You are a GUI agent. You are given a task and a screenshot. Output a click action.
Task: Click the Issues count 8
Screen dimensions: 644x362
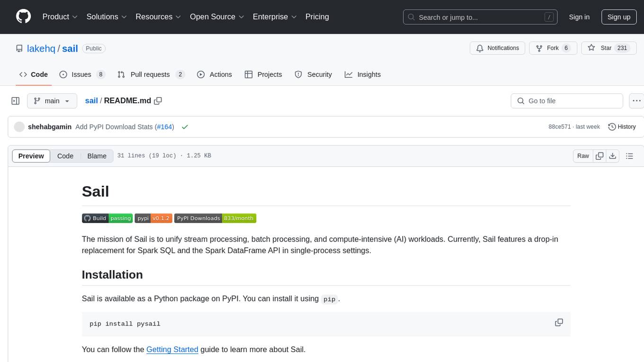click(x=100, y=74)
